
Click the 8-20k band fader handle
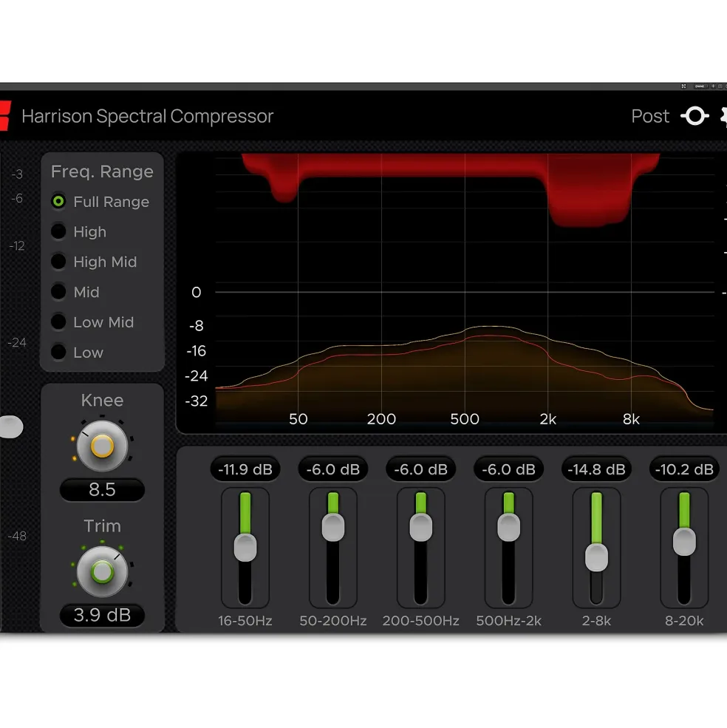[684, 541]
